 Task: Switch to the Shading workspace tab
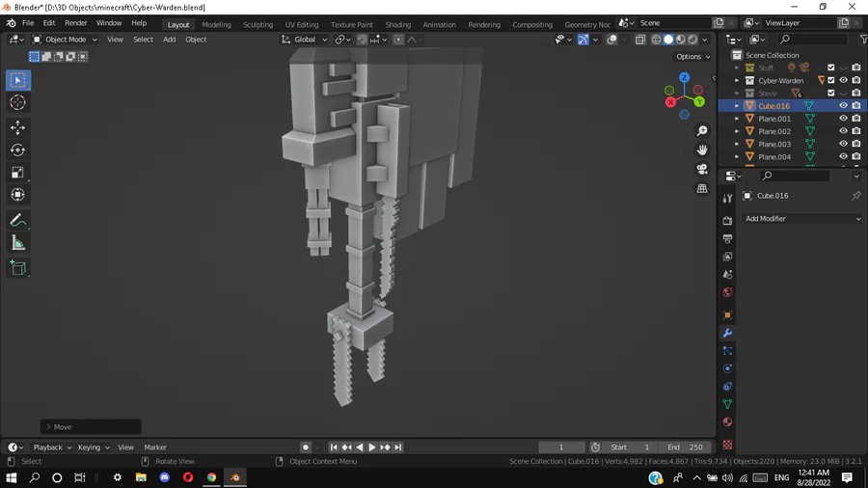point(398,24)
